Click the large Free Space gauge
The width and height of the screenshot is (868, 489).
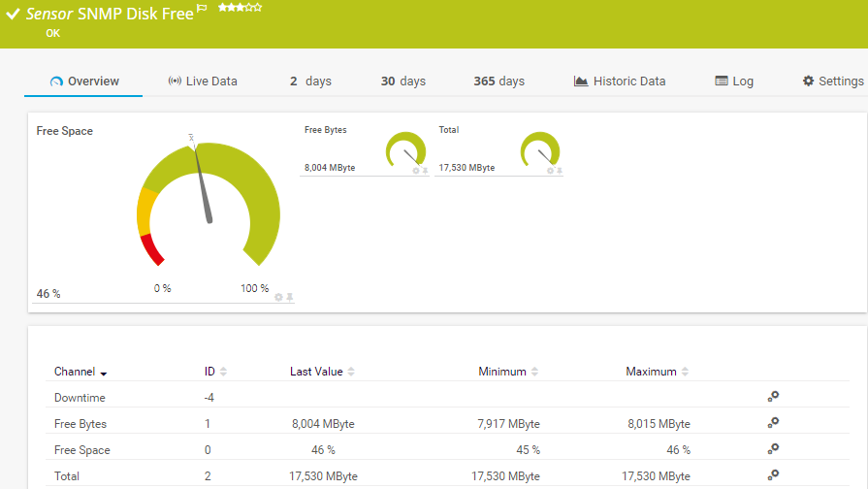tap(209, 204)
